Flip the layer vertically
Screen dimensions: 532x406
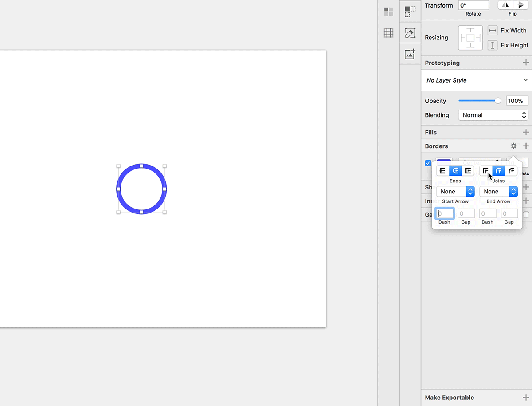[520, 5]
